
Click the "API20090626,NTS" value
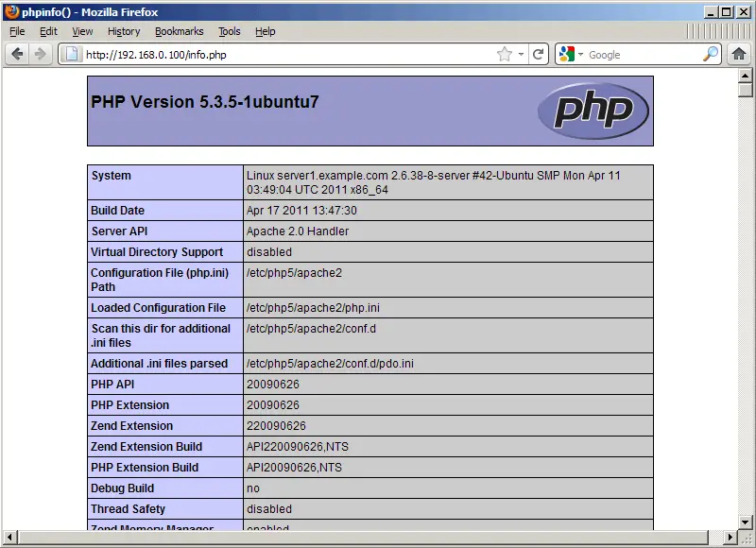point(294,467)
